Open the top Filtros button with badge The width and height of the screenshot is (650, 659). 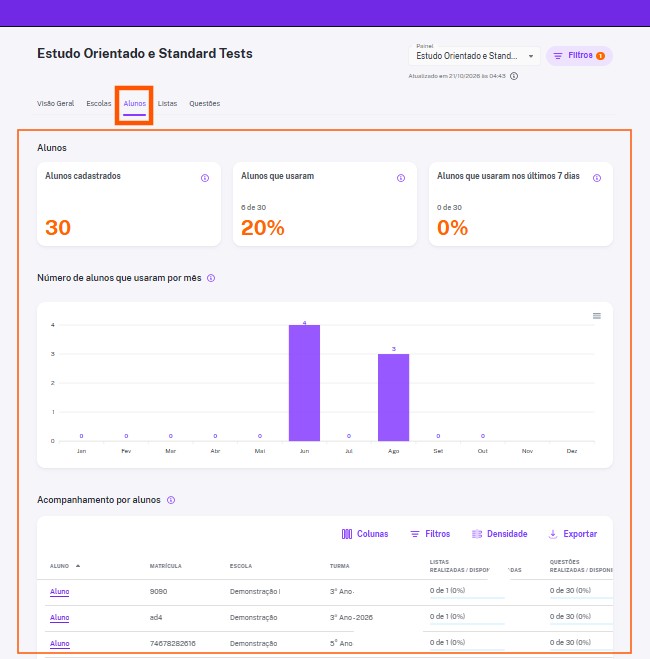click(579, 55)
